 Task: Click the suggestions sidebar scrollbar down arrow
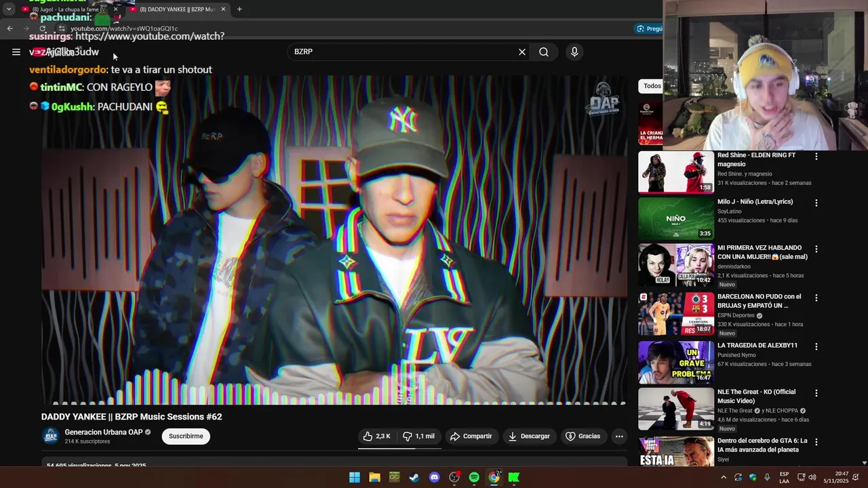[x=864, y=463]
